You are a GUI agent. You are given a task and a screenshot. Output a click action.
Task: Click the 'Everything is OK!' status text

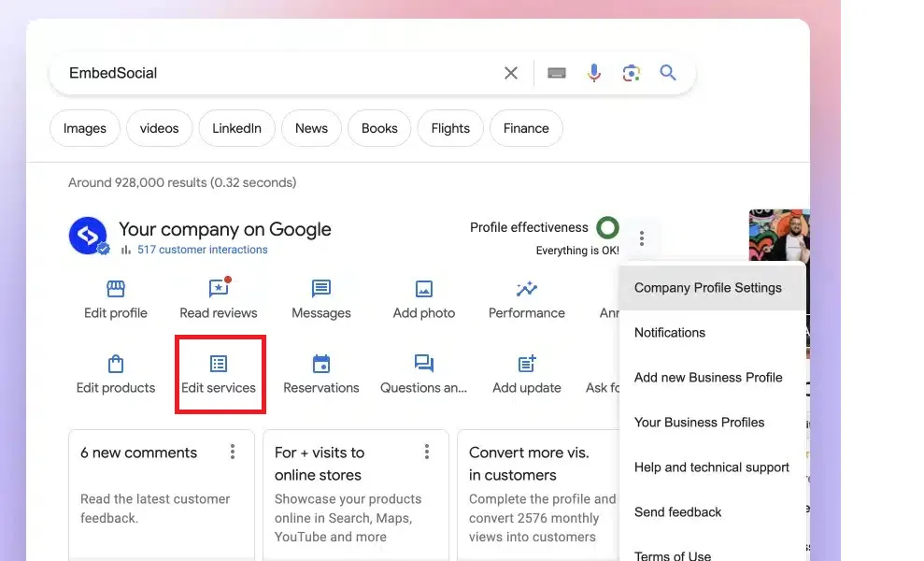coord(577,251)
